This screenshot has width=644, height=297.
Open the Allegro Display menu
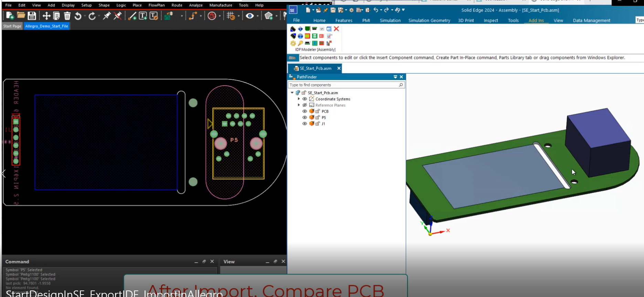click(x=68, y=5)
